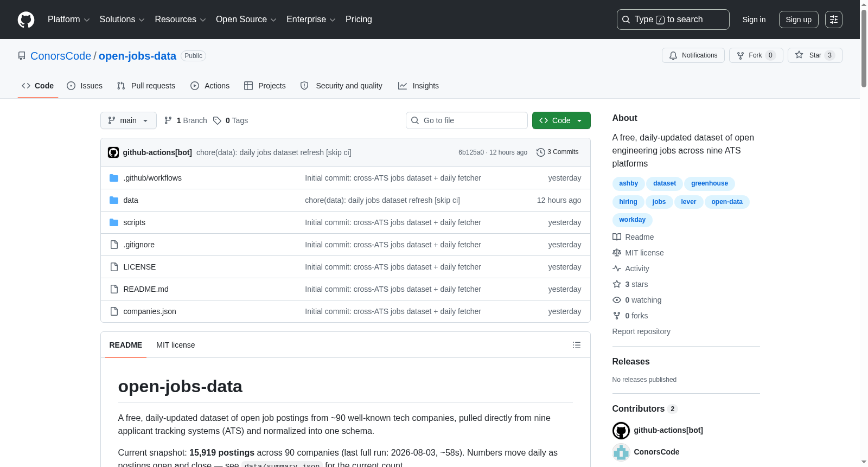Open the companies.json file name
Viewport: 868px width, 467px height.
click(x=150, y=311)
